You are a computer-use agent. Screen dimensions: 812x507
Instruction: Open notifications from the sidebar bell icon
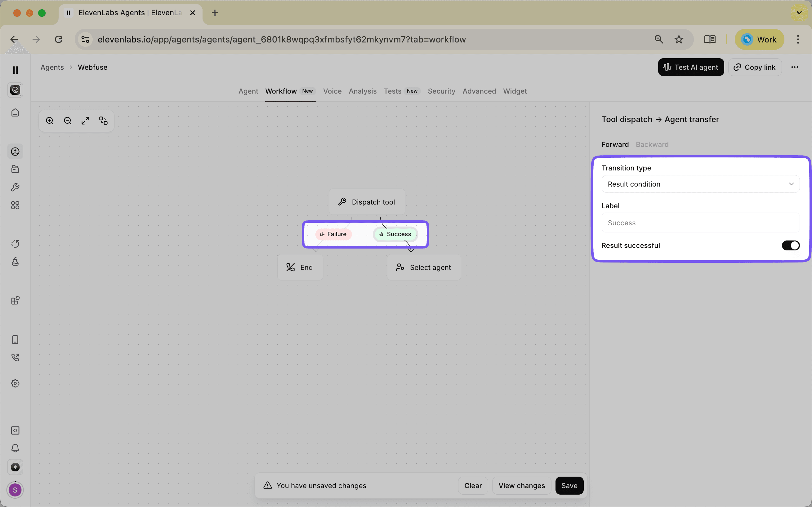tap(15, 448)
